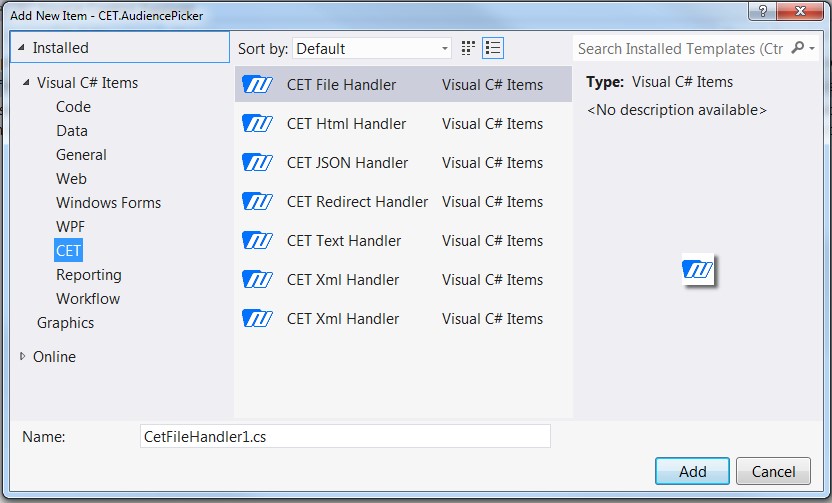Select the Data category

point(72,131)
